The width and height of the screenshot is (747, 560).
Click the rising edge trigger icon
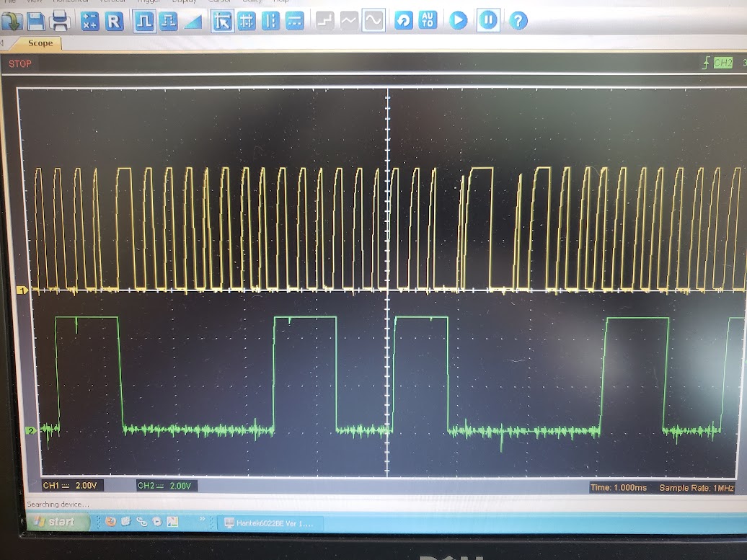pos(706,63)
